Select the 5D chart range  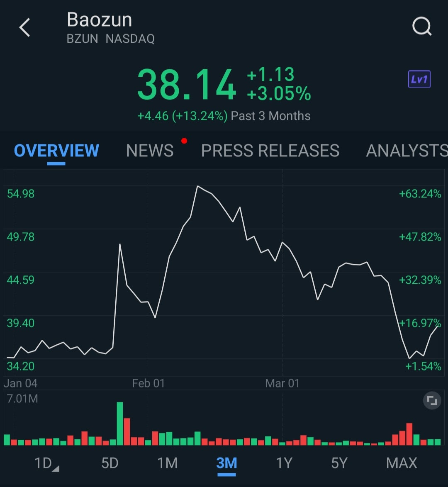coord(110,463)
